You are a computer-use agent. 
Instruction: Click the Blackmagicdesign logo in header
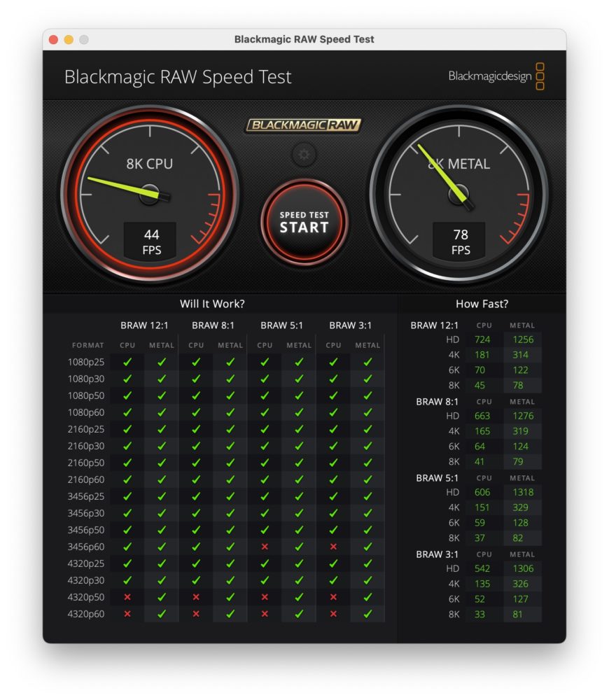click(496, 76)
